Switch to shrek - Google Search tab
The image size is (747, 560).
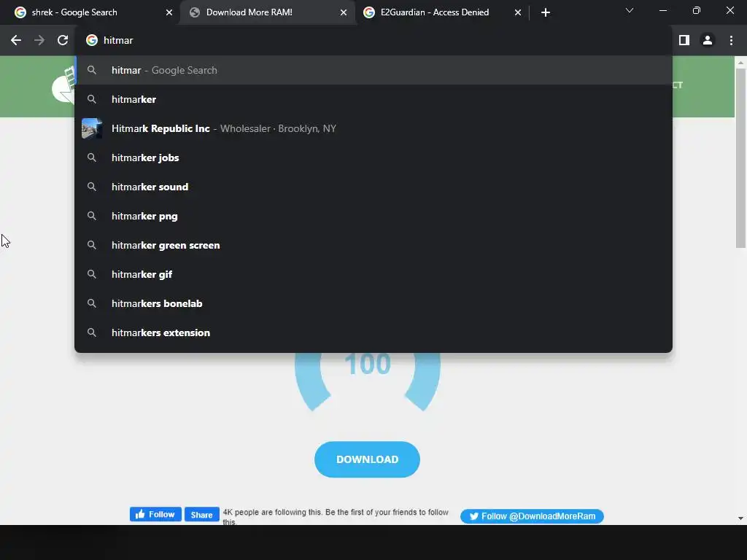90,12
